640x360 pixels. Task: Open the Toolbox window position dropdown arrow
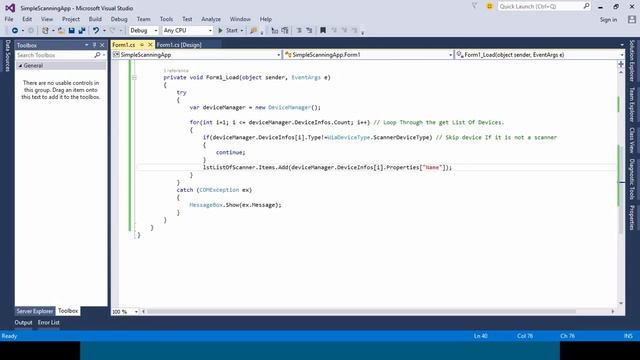tap(87, 45)
